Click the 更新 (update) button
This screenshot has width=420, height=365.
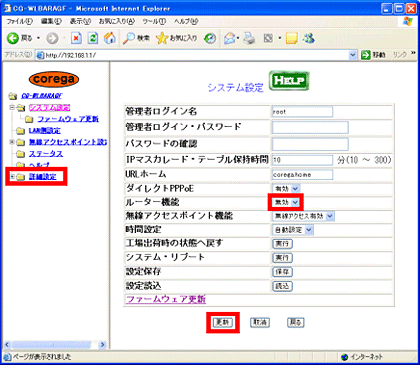click(223, 322)
